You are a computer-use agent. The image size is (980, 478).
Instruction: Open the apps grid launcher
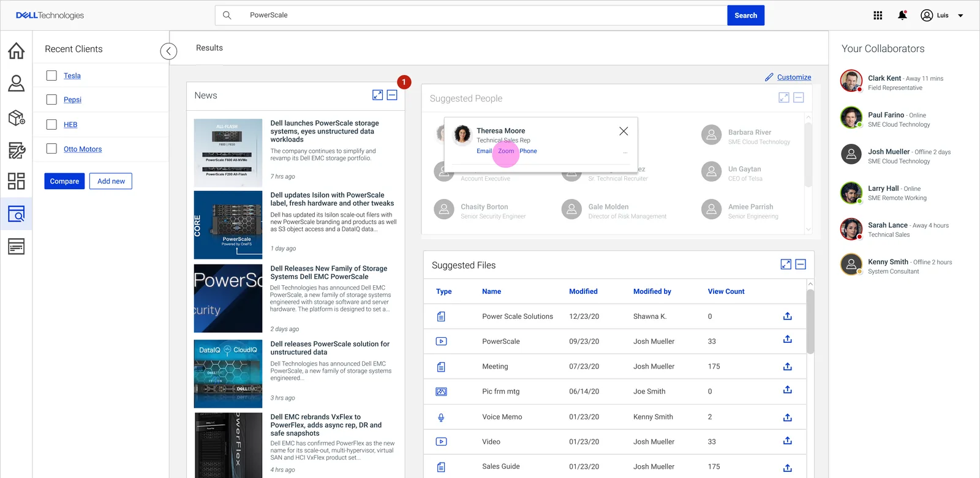tap(878, 15)
